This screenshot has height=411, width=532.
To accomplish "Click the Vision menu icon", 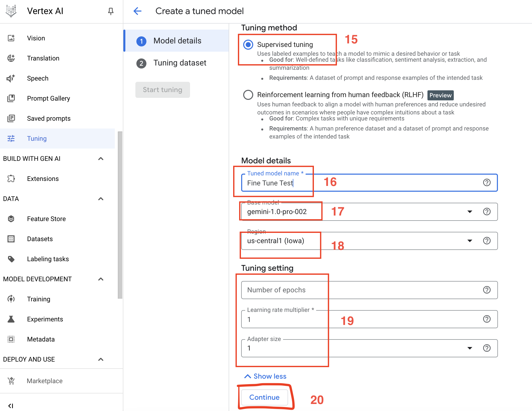I will click(12, 38).
